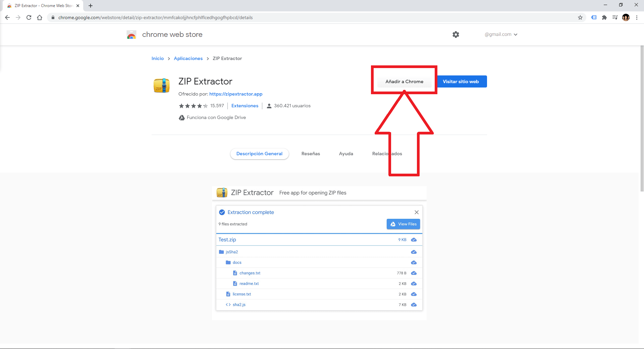Viewport: 644px width, 349px height.
Task: Click the cloud icon on license.txt row
Action: coord(414,294)
